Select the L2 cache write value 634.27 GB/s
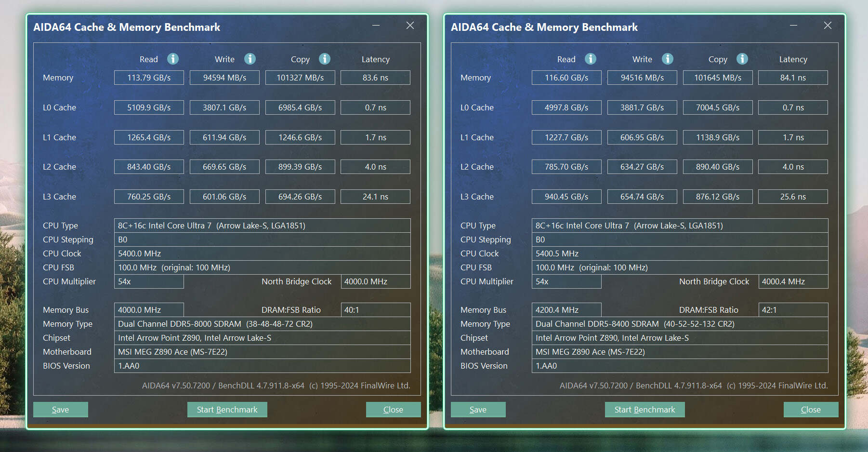The height and width of the screenshot is (452, 868). 642,167
